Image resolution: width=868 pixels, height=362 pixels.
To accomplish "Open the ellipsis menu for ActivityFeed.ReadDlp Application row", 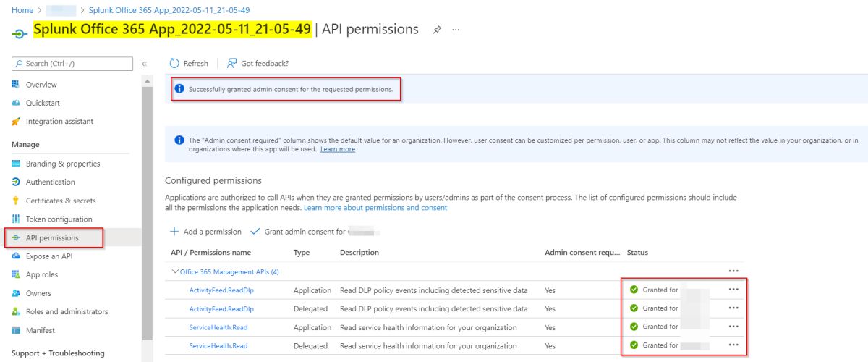I will (x=733, y=290).
